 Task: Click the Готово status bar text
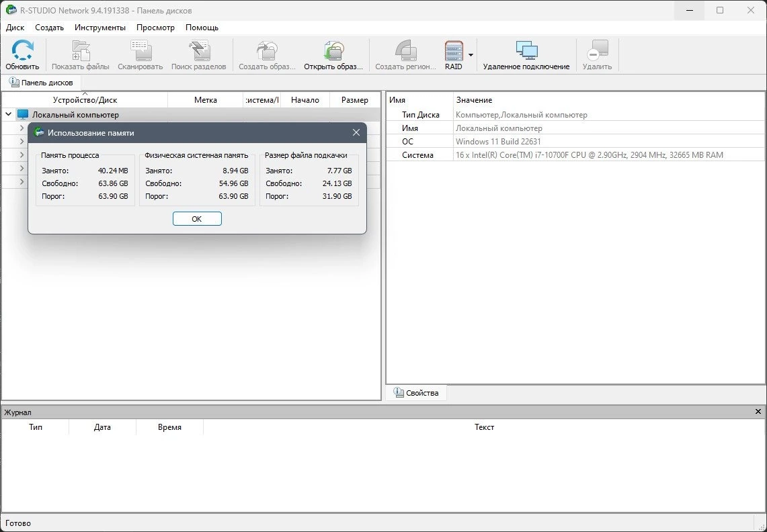[18, 523]
